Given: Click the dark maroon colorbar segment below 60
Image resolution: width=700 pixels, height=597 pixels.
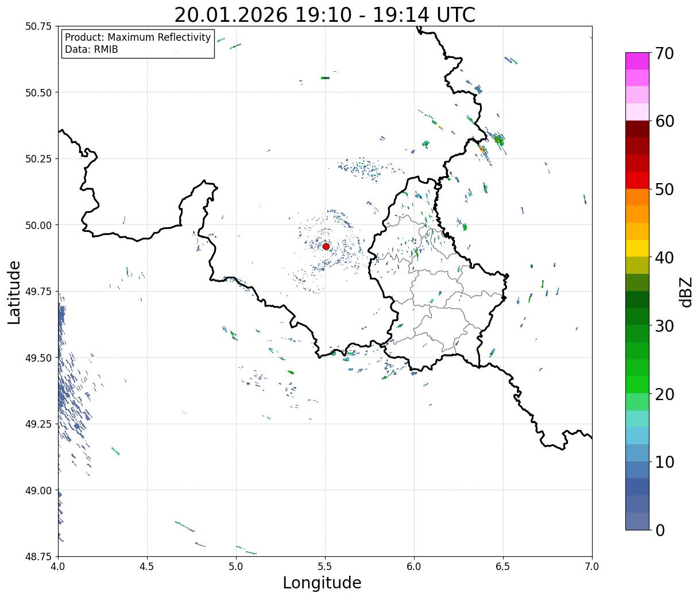Looking at the screenshot, I should tap(637, 129).
